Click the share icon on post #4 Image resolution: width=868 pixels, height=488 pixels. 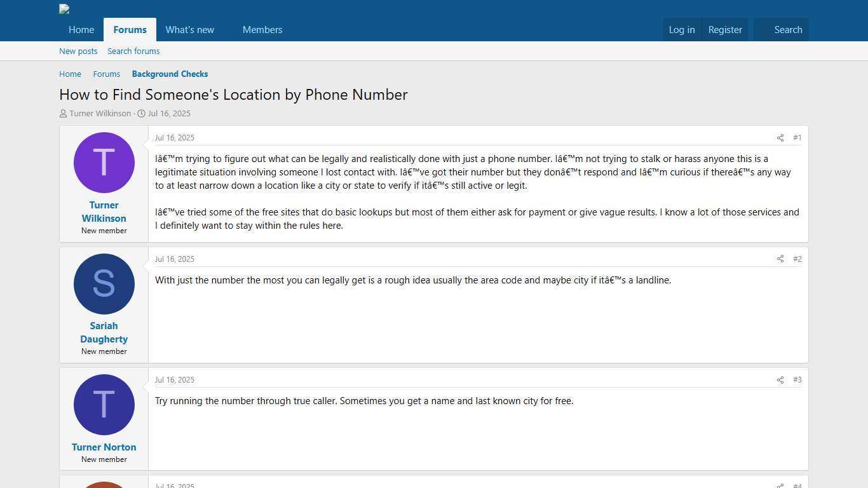pyautogui.click(x=780, y=485)
